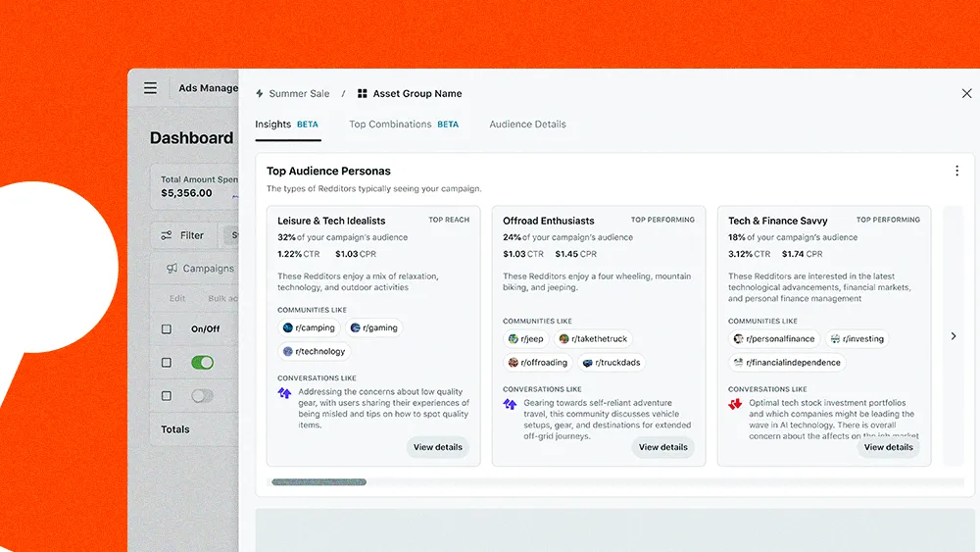Click the Totals row label

[175, 429]
